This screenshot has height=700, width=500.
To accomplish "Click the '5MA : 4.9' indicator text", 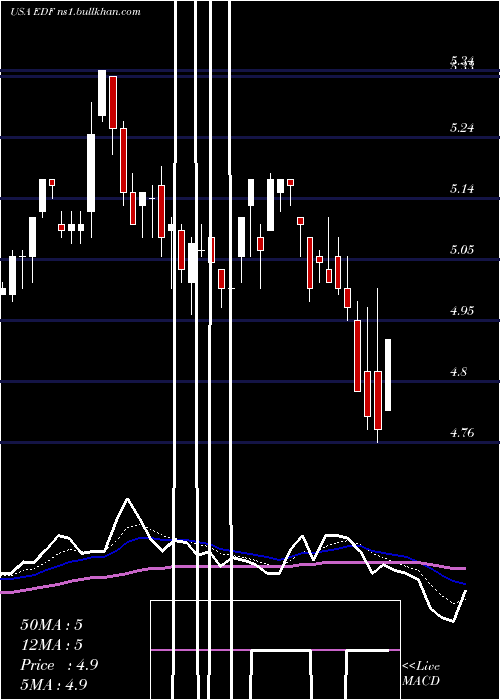I will point(54,685).
